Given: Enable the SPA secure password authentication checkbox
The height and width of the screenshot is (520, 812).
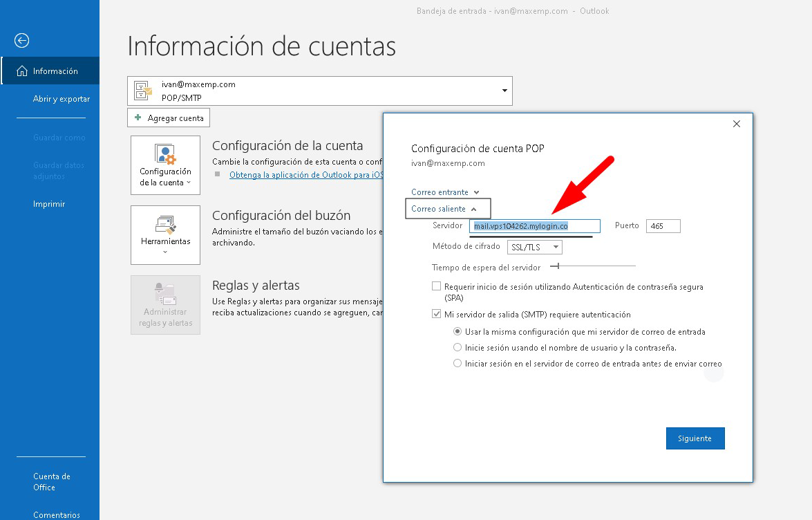Looking at the screenshot, I should [x=436, y=286].
